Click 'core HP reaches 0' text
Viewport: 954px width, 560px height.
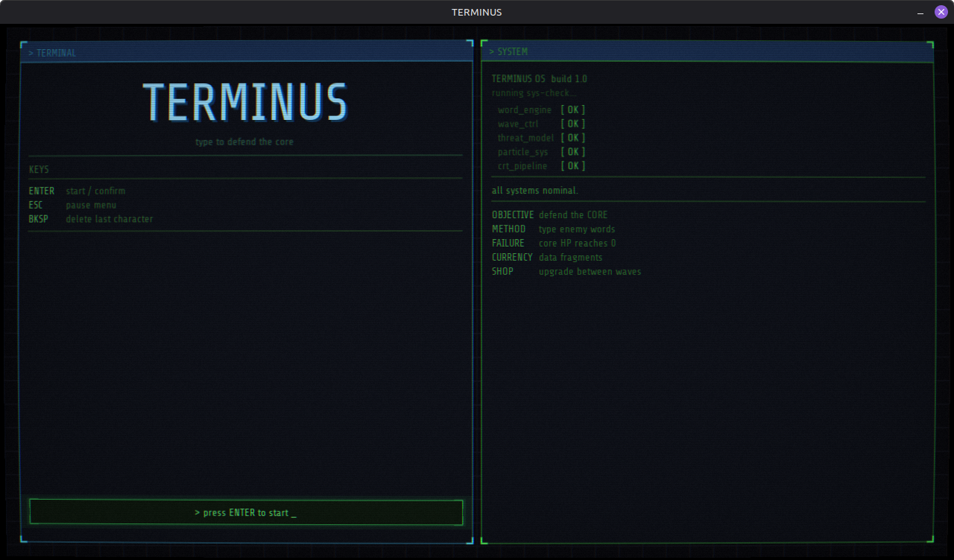pos(577,244)
